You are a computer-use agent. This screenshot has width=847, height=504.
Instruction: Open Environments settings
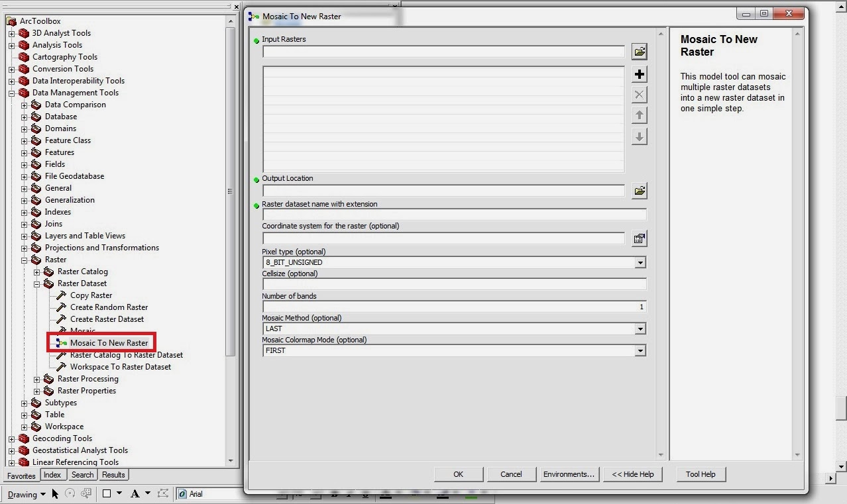pyautogui.click(x=569, y=474)
